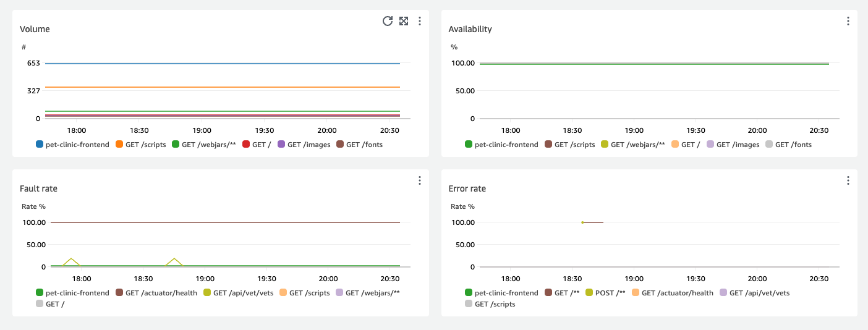The image size is (868, 330).
Task: Click GET / entry in Fault rate legend
Action: click(56, 304)
